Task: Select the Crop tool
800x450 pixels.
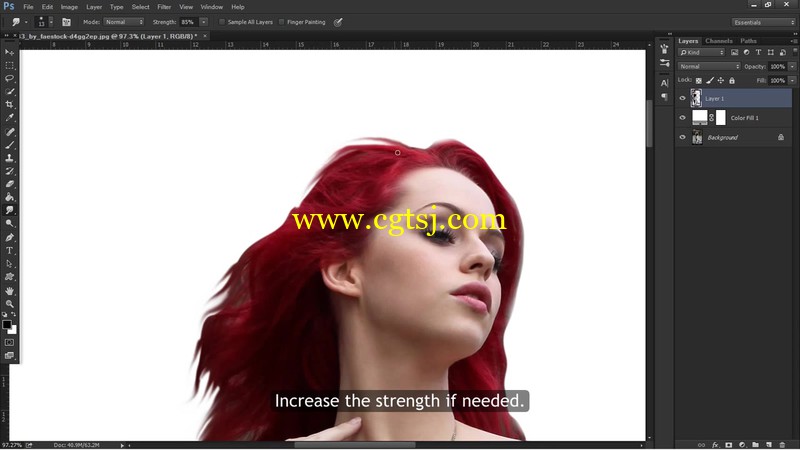Action: [9, 105]
